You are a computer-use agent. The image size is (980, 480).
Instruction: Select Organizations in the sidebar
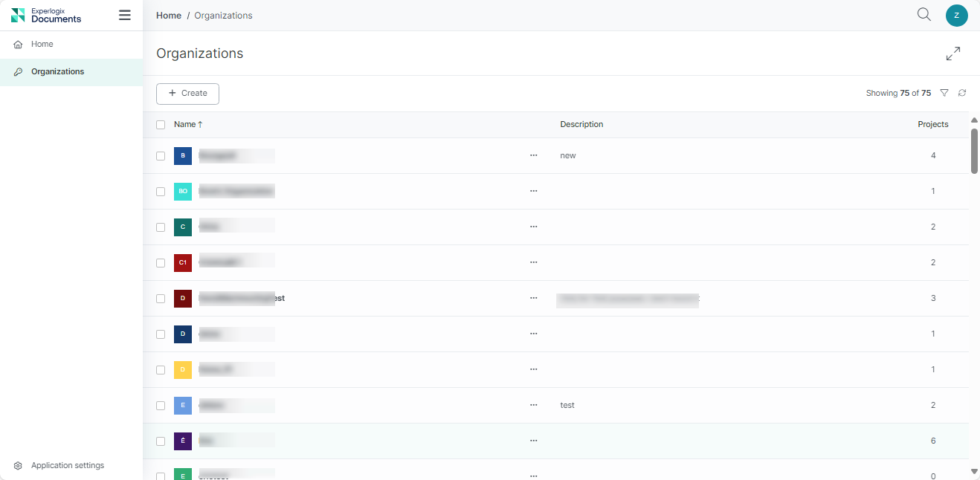point(57,72)
